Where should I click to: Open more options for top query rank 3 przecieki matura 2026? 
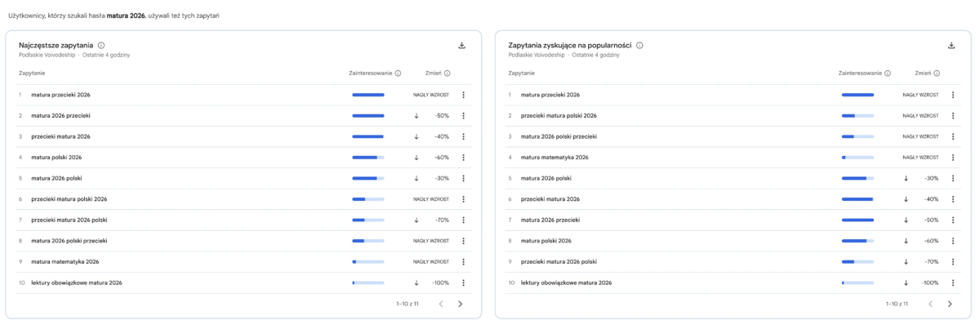click(x=463, y=136)
